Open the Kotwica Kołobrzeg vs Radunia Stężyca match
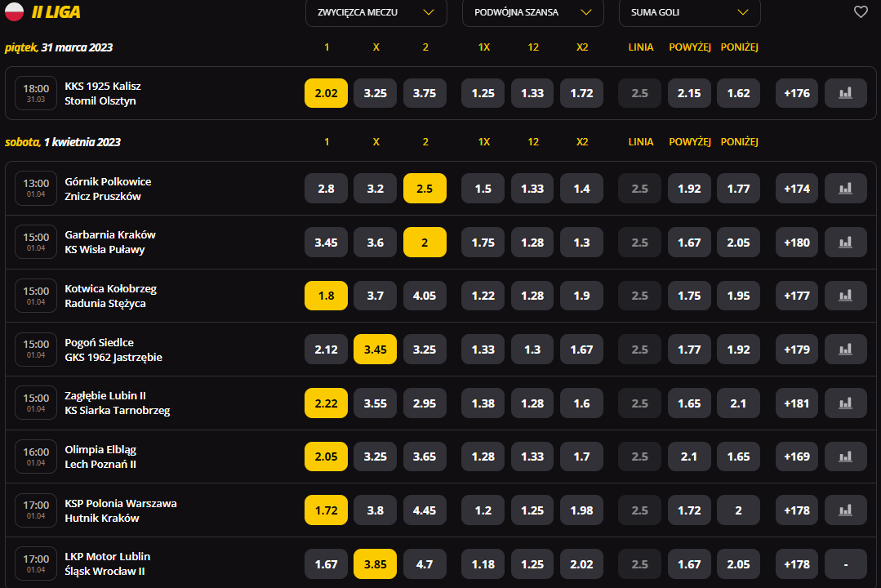Viewport: 881px width, 588px height. [111, 296]
